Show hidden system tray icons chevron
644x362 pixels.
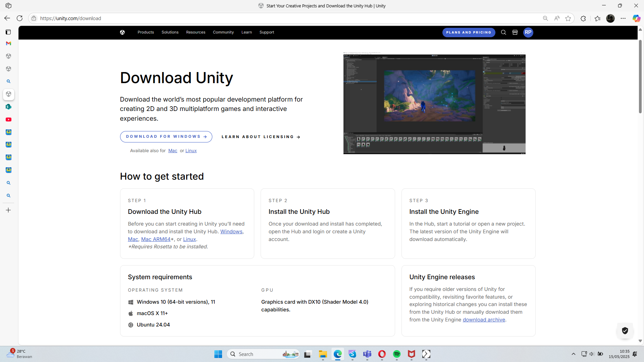(574, 354)
